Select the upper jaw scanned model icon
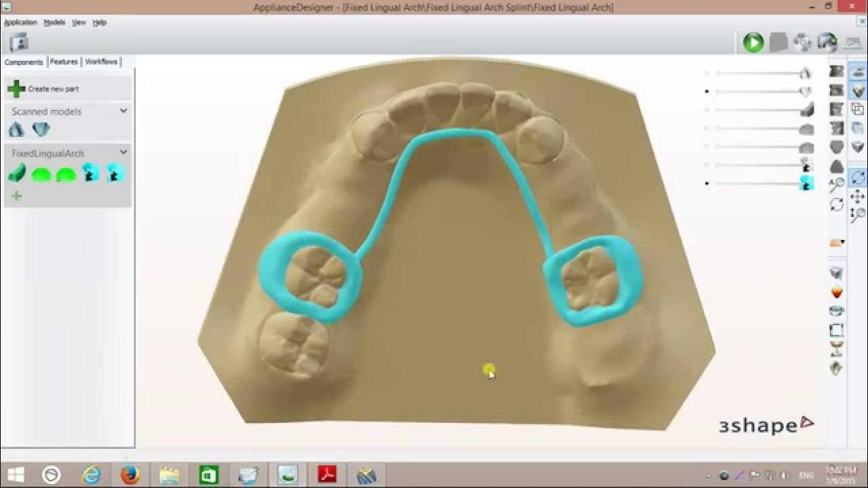Image resolution: width=868 pixels, height=488 pixels. 16,129
